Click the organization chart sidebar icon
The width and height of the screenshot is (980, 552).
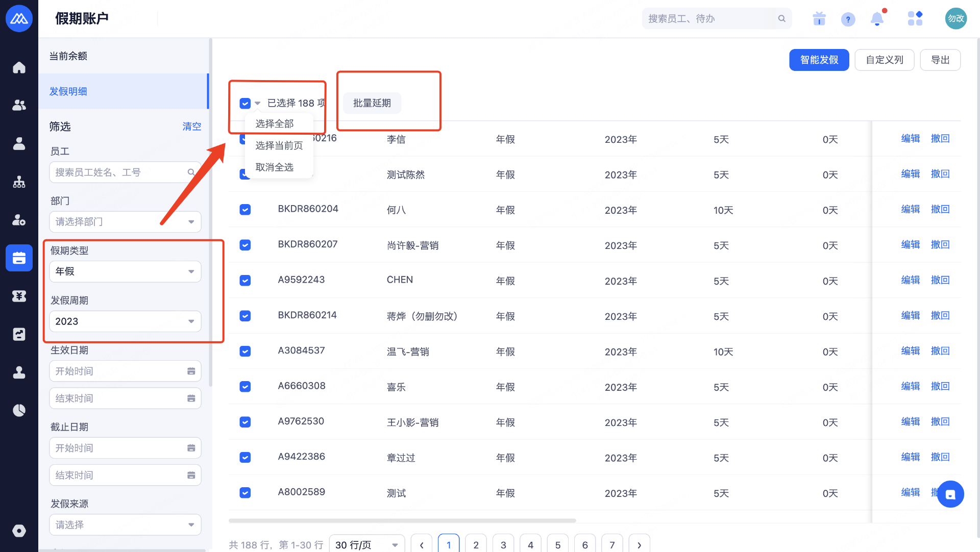(19, 182)
